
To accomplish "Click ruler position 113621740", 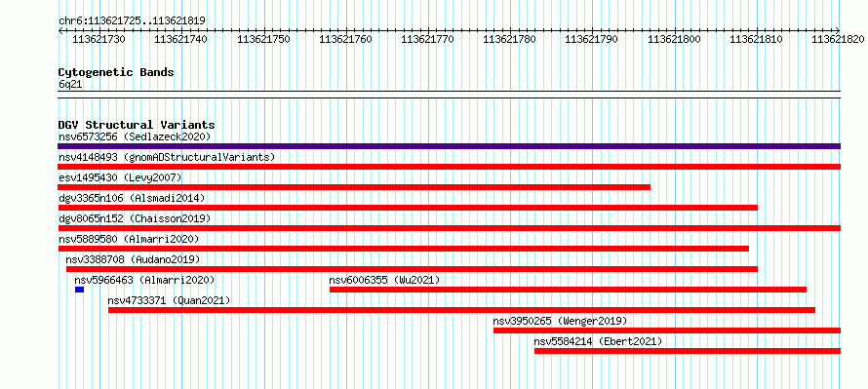I will [x=181, y=39].
